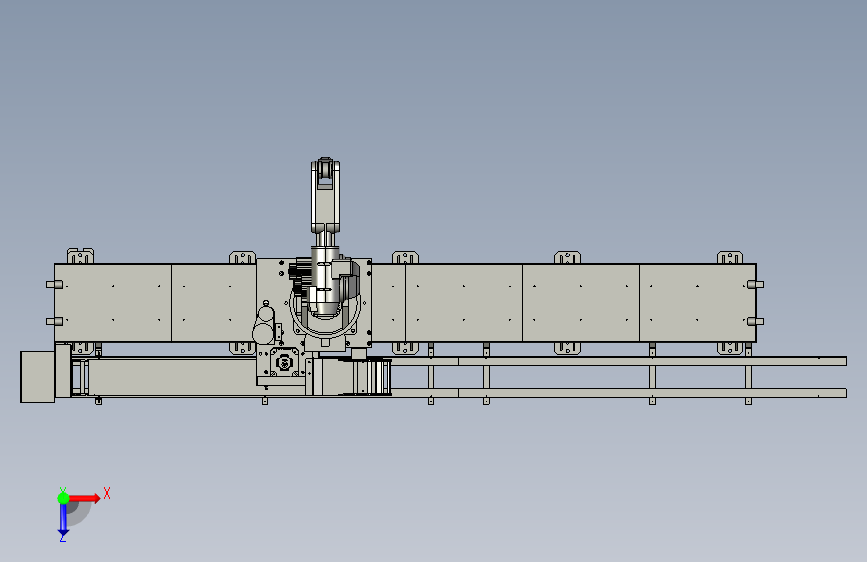The height and width of the screenshot is (562, 867).
Task: Click the green Y axis dot on the triad
Action: [x=63, y=498]
